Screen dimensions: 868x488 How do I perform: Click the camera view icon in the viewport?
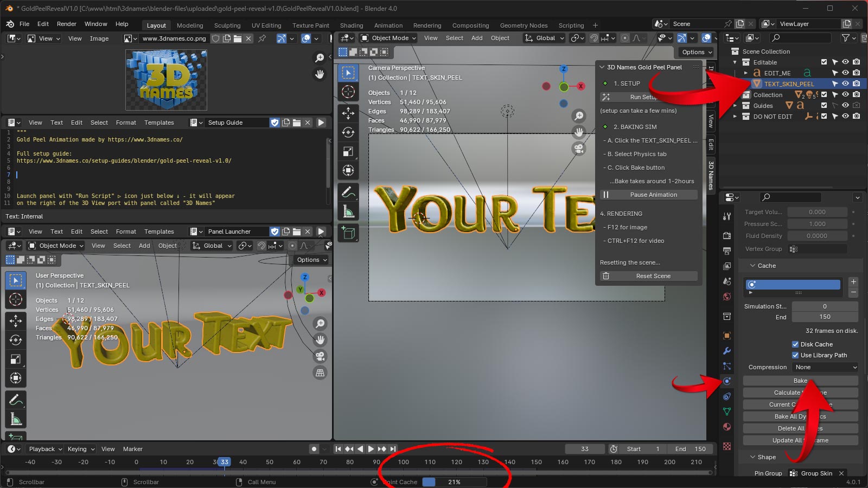[x=579, y=150]
